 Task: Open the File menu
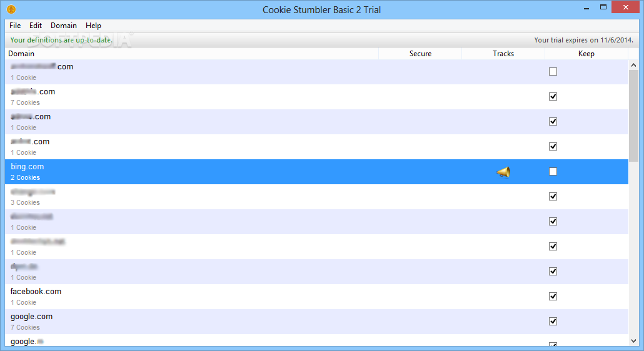pos(15,26)
